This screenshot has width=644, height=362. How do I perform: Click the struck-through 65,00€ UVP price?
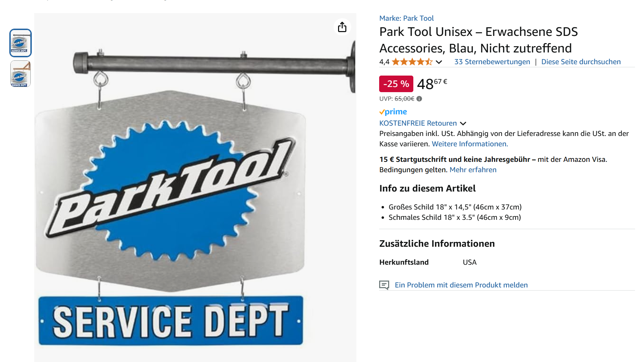404,99
